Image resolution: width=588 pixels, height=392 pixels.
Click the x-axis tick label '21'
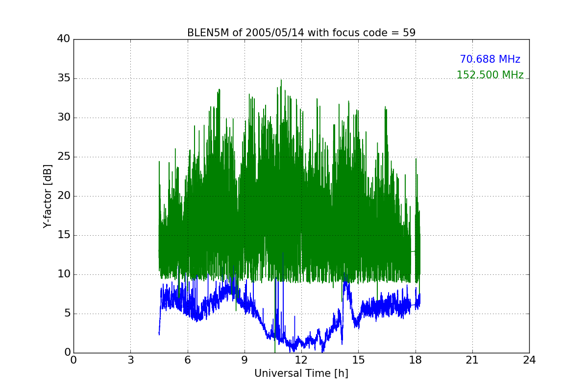tap(472, 360)
